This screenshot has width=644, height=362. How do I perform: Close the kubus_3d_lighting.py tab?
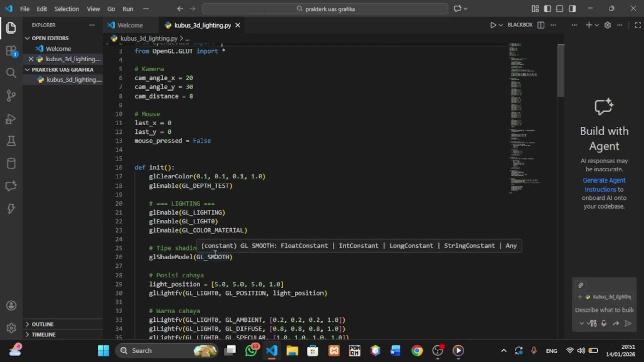click(x=237, y=25)
